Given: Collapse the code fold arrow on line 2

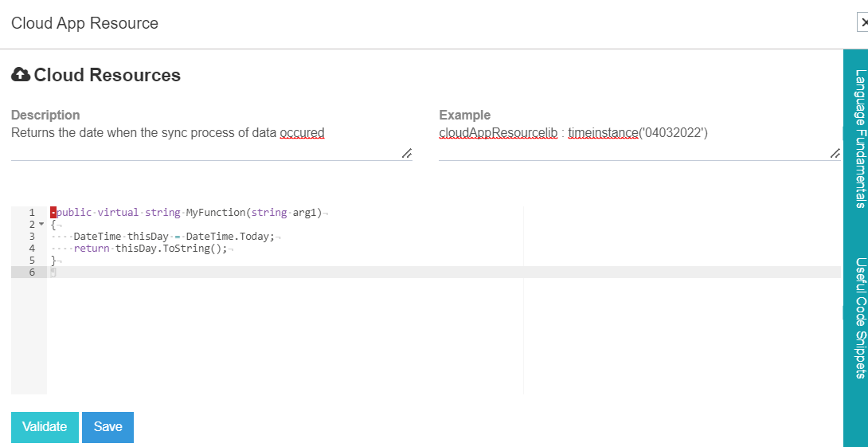Looking at the screenshot, I should click(41, 225).
